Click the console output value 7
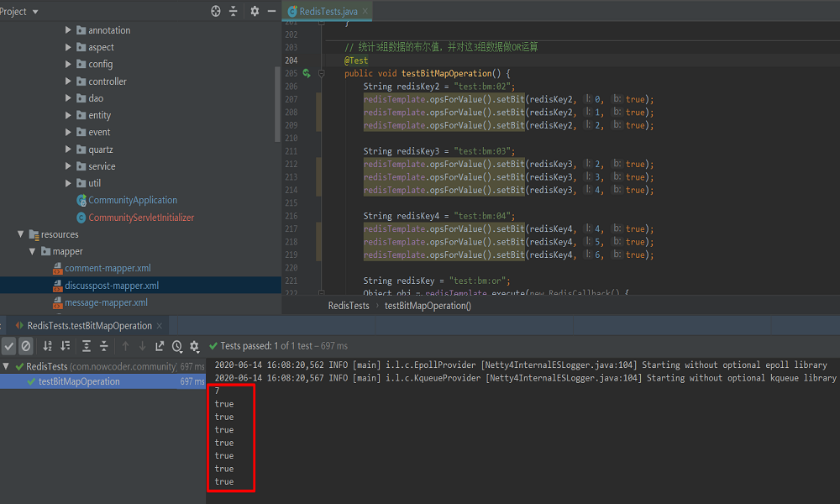Viewport: 840px width, 504px height. (217, 391)
